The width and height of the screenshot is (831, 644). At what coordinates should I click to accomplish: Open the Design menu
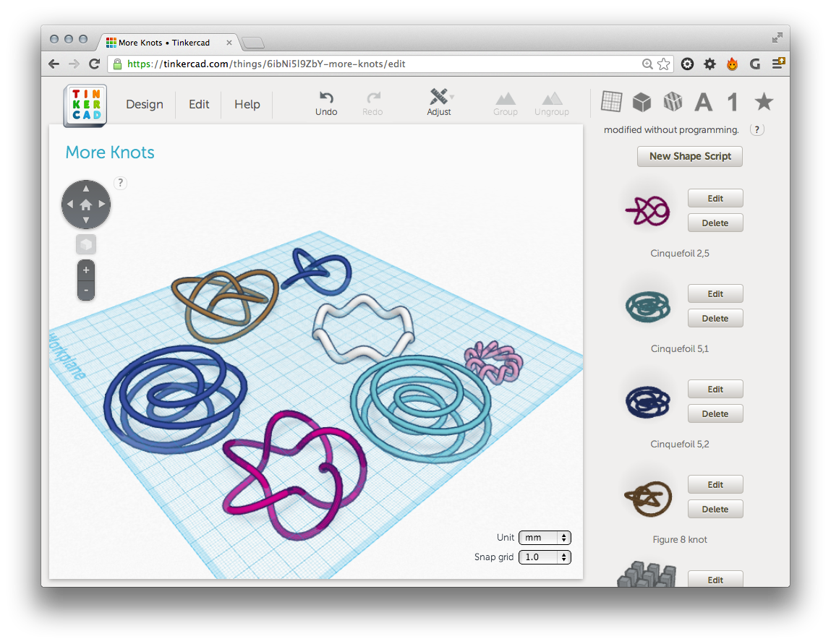tap(145, 104)
